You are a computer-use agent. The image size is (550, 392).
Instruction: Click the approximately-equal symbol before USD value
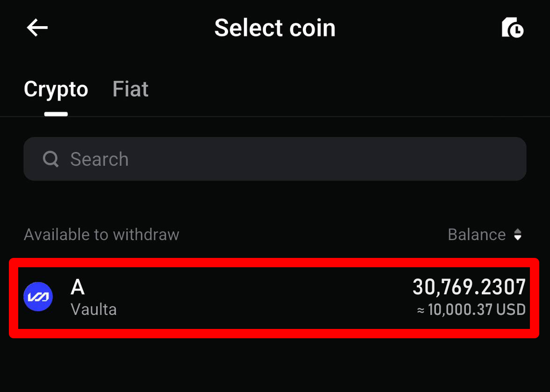coord(421,310)
